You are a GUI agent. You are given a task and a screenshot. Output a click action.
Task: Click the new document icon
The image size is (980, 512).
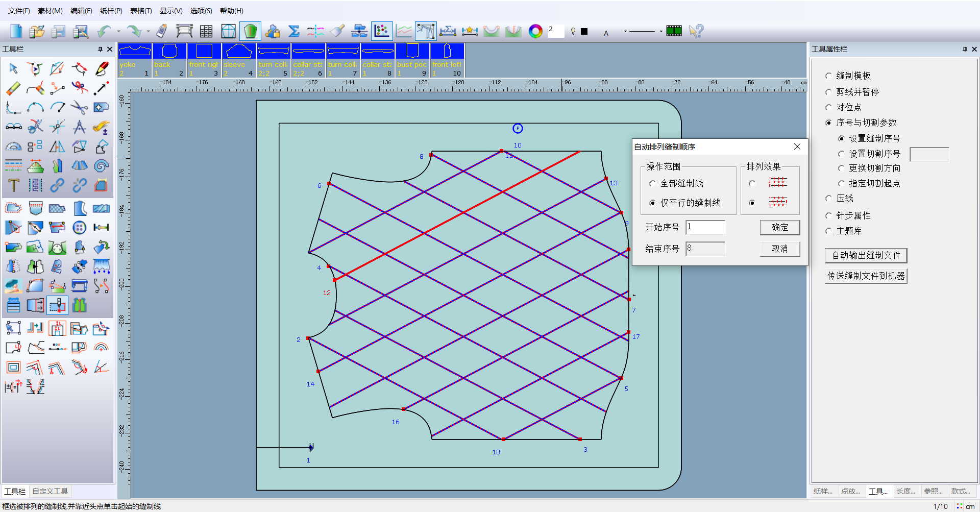point(16,31)
